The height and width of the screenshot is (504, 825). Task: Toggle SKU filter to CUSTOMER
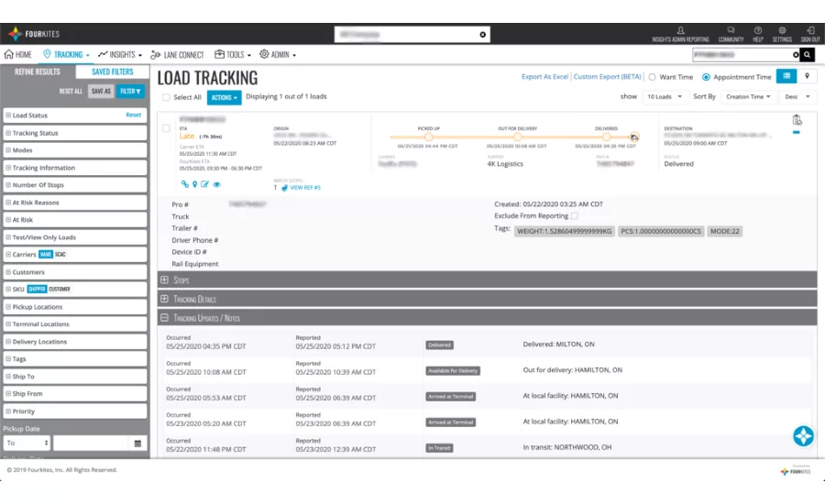(60, 290)
